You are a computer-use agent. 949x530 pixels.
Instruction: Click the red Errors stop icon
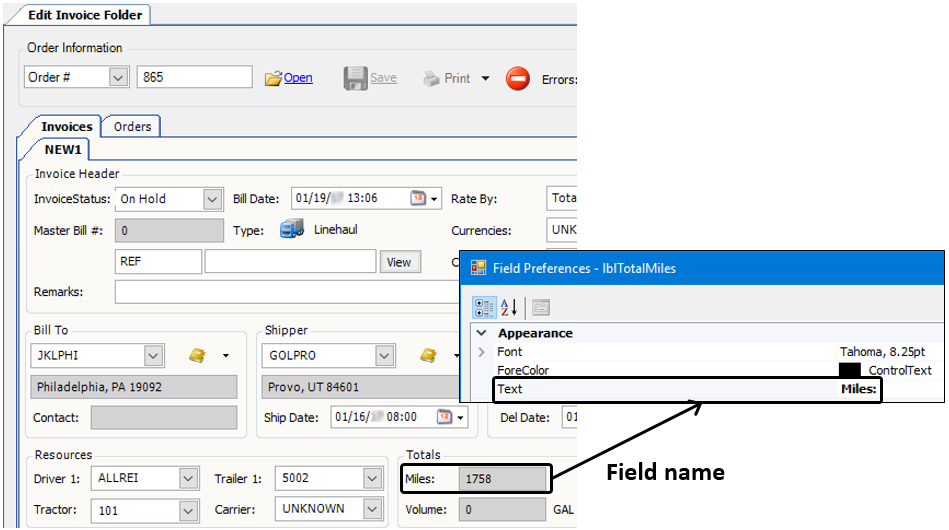[x=517, y=79]
